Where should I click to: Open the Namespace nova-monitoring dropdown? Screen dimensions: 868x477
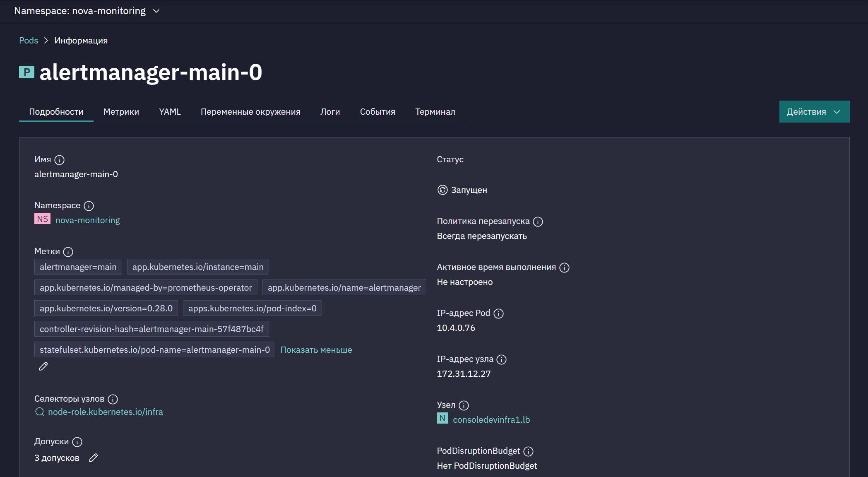pyautogui.click(x=87, y=11)
